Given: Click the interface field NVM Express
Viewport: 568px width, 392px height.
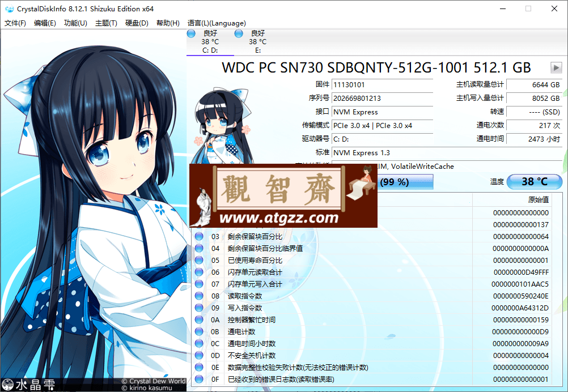Looking at the screenshot, I should pyautogui.click(x=382, y=112).
